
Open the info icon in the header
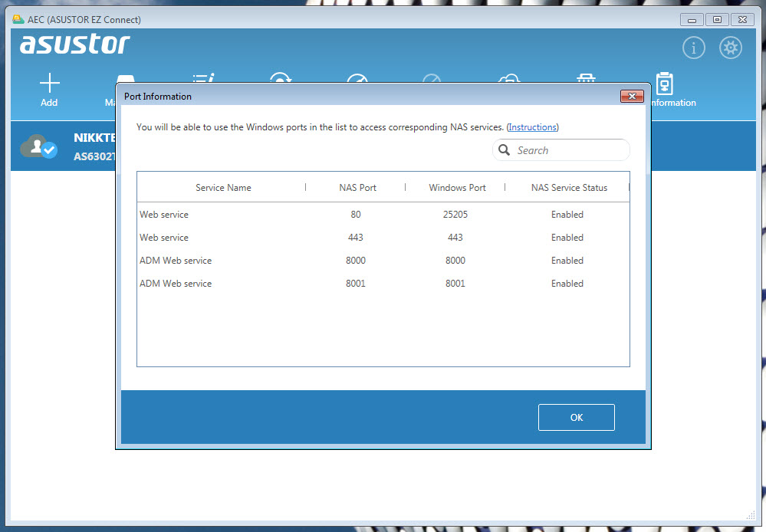(694, 48)
